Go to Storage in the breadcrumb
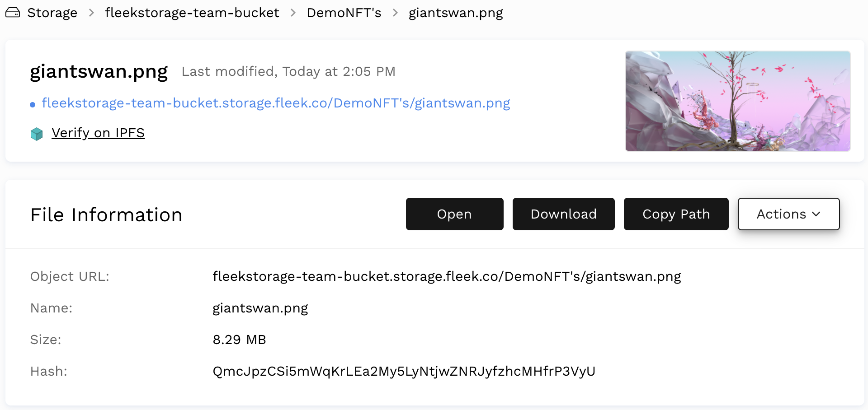This screenshot has width=868, height=410. pos(52,13)
